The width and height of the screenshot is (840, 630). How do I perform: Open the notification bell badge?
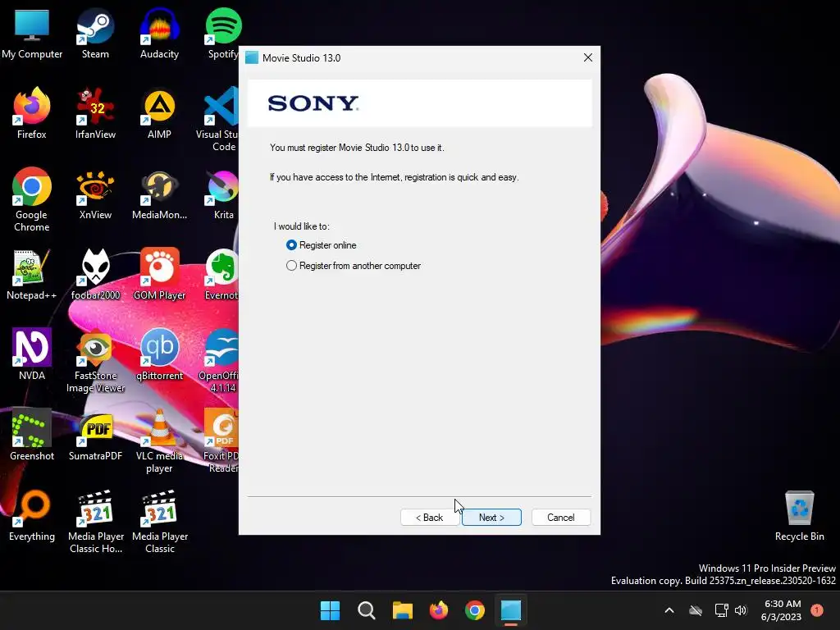817,610
